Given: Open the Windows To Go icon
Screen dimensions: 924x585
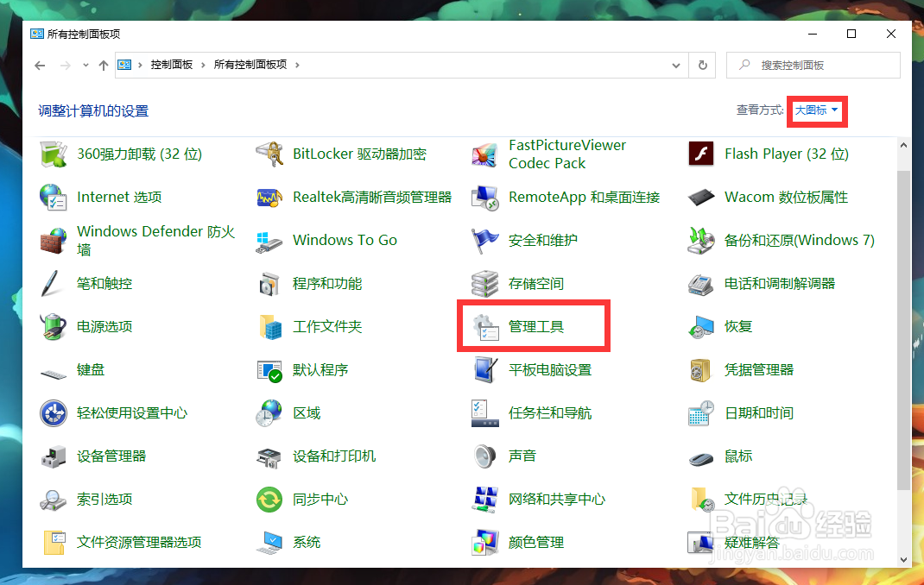Looking at the screenshot, I should (x=270, y=241).
